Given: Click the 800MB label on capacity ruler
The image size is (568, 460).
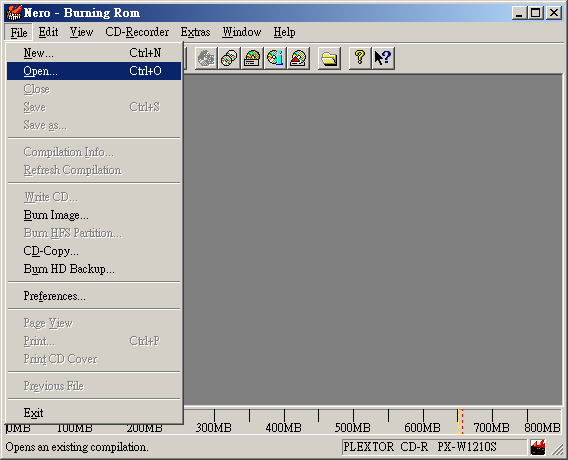Looking at the screenshot, I should point(542,428).
